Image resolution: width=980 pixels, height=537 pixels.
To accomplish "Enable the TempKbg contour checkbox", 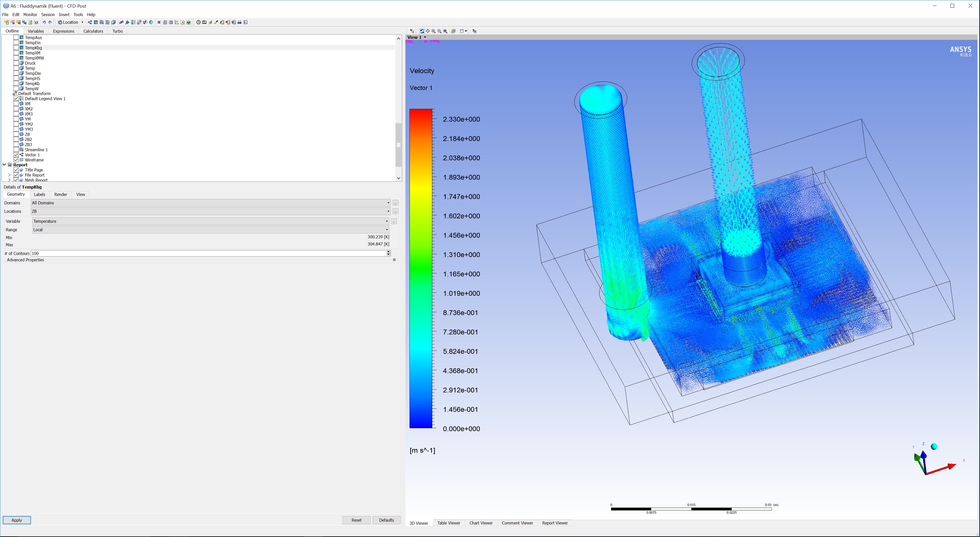I will click(16, 48).
